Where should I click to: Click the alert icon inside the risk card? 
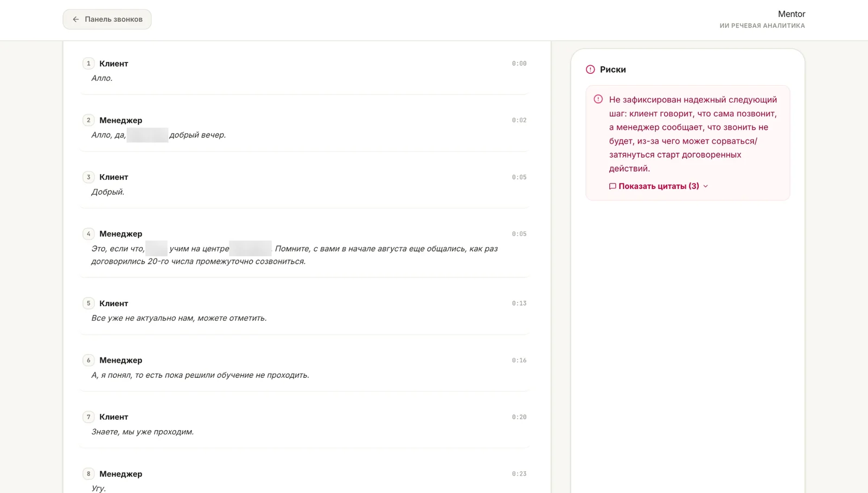(598, 99)
